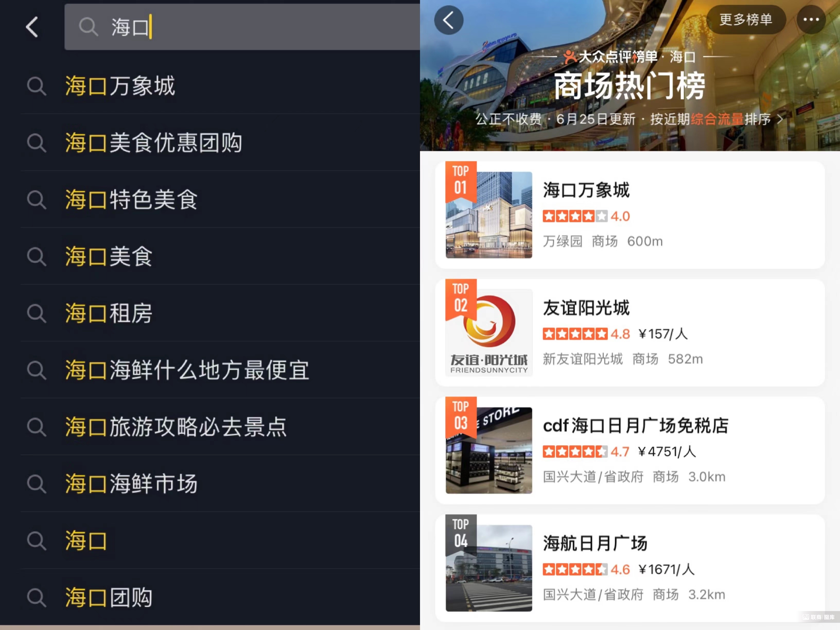Tap the 海航日月广场 photo thumbnail

(489, 568)
